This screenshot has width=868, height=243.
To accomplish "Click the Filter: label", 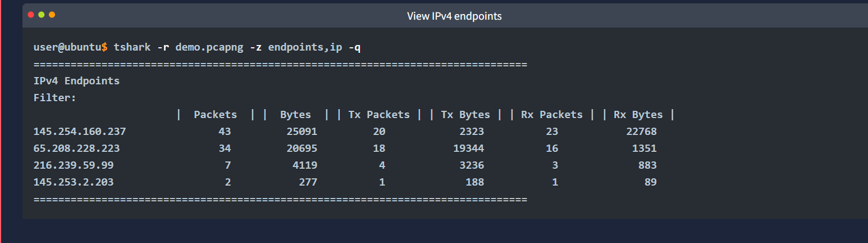I will click(55, 98).
